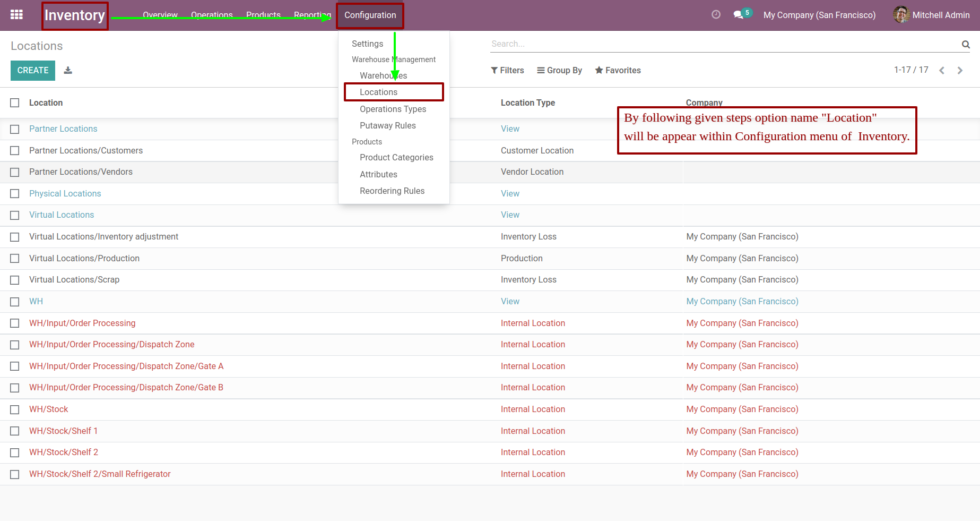Check the Partner Locations row checkbox
The width and height of the screenshot is (980, 521).
click(x=15, y=129)
